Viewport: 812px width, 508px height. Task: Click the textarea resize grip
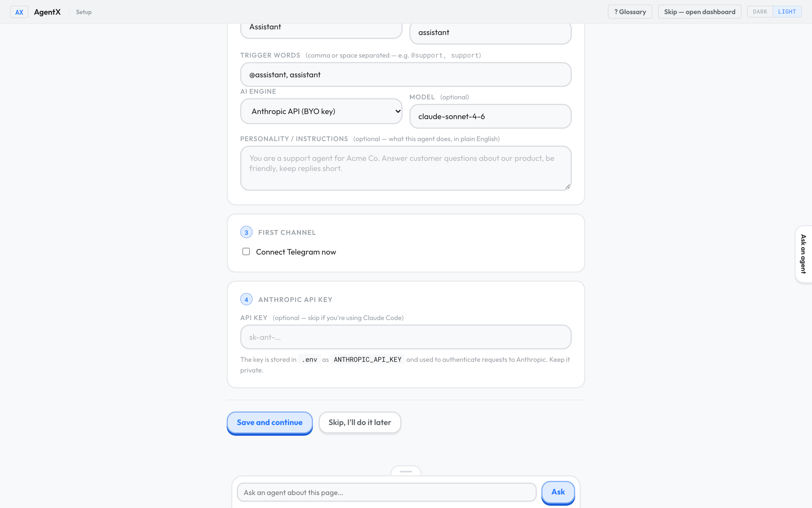click(567, 187)
